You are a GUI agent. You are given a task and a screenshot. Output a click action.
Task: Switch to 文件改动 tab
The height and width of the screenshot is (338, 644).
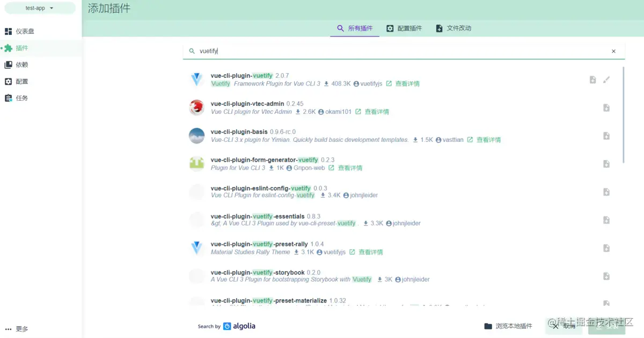(453, 28)
